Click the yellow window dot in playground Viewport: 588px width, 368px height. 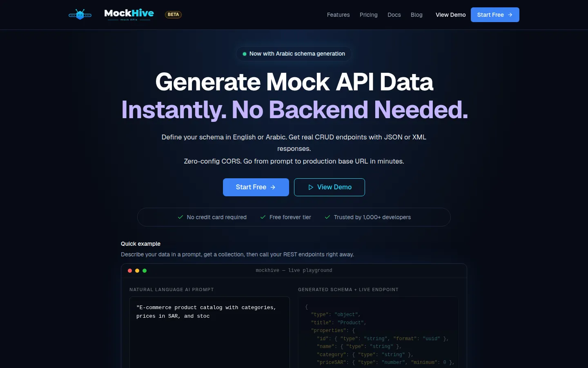pos(137,271)
